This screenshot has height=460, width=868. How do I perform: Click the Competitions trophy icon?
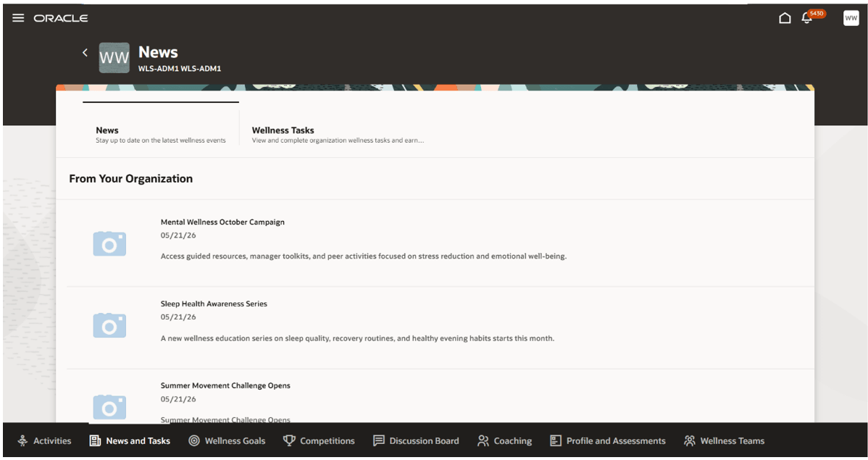click(x=289, y=440)
